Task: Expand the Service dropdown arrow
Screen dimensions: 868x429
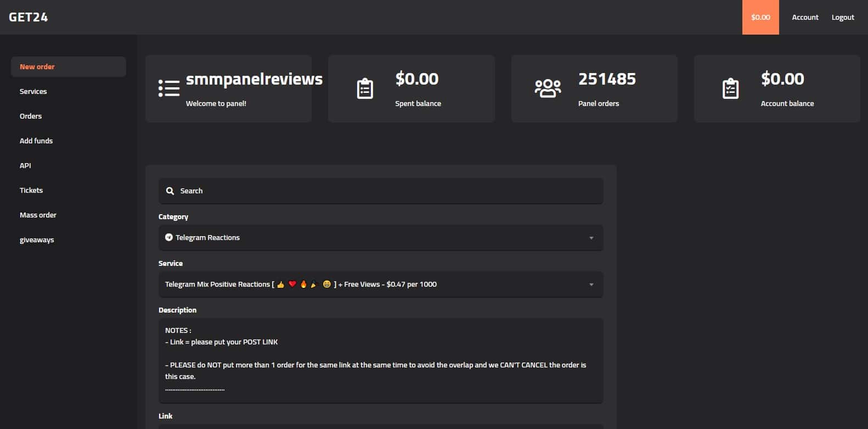Action: [591, 285]
